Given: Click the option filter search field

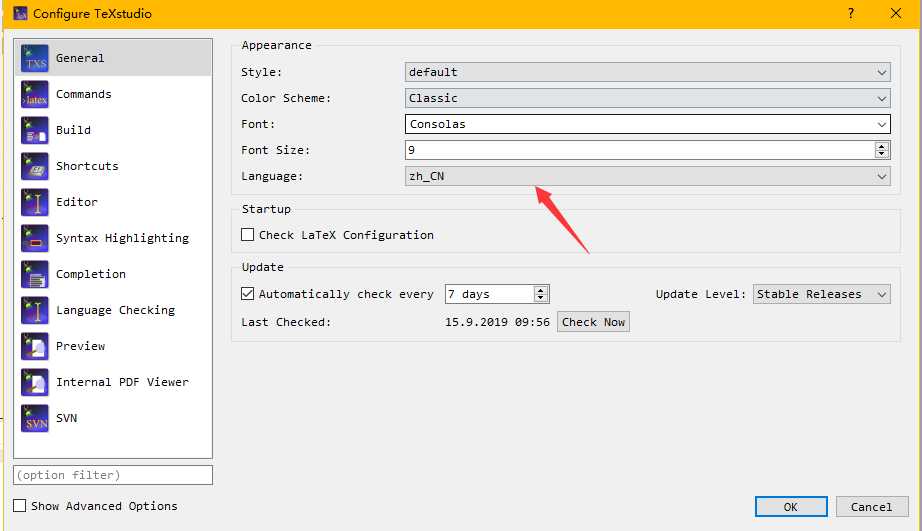Looking at the screenshot, I should (113, 475).
